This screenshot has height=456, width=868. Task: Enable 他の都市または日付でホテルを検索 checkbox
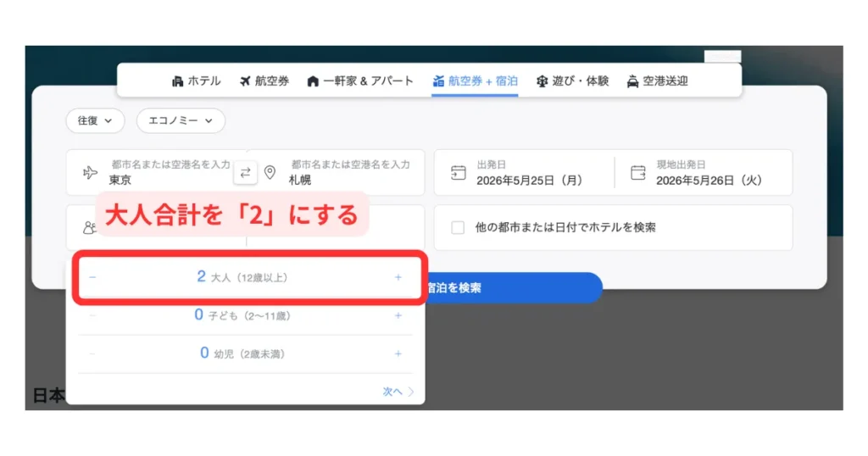click(458, 227)
